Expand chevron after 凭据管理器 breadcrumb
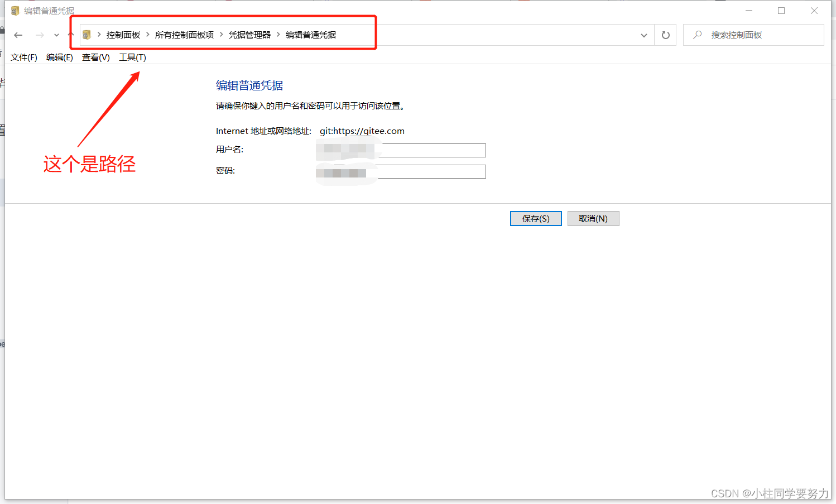Screen dimensions: 836x504 (x=278, y=35)
